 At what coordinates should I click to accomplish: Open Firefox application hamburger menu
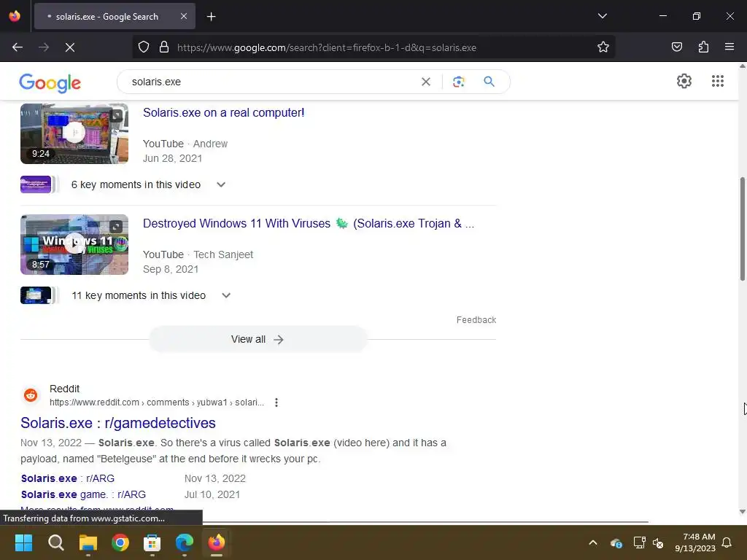729,47
